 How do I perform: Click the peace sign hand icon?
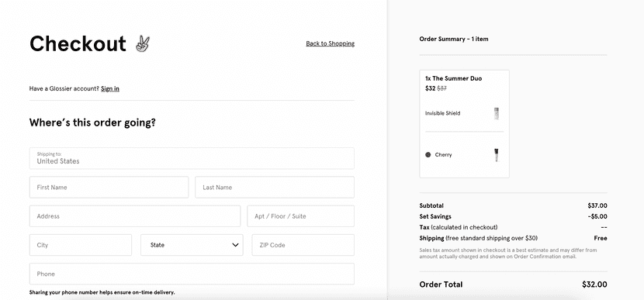[x=143, y=43]
